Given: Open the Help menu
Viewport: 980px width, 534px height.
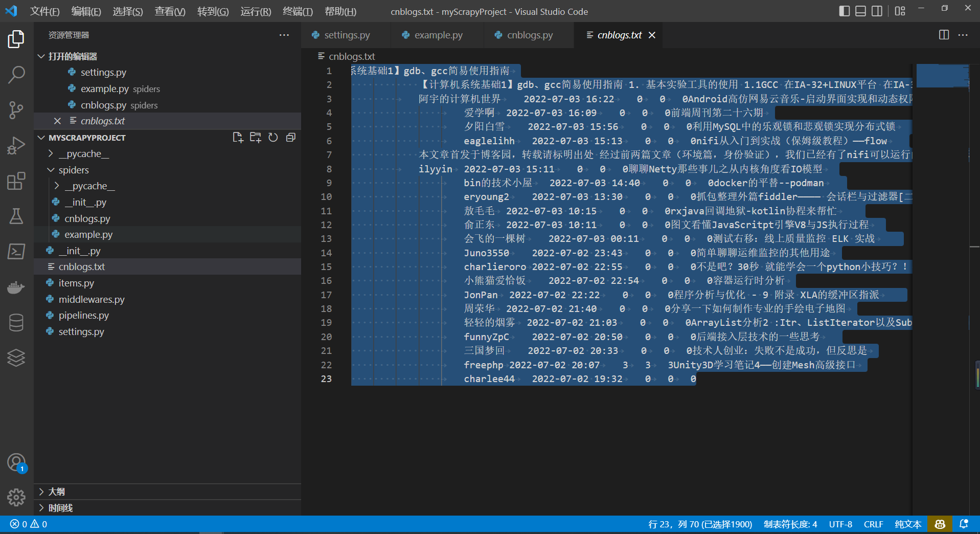Looking at the screenshot, I should click(340, 11).
